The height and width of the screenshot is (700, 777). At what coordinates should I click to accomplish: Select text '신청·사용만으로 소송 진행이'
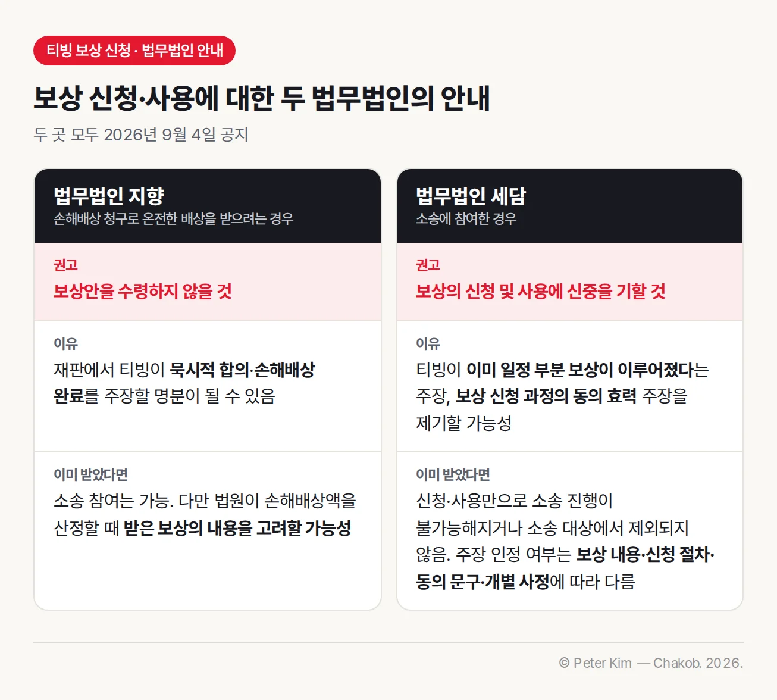point(514,501)
